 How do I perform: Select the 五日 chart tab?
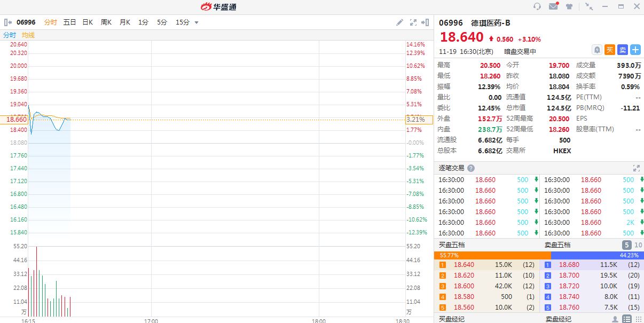pyautogui.click(x=69, y=22)
